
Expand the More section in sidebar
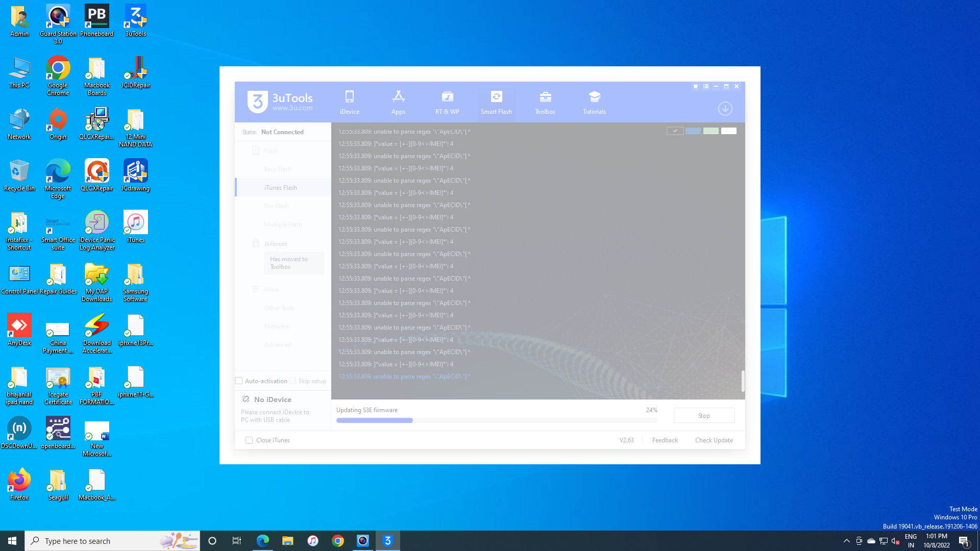(x=271, y=290)
